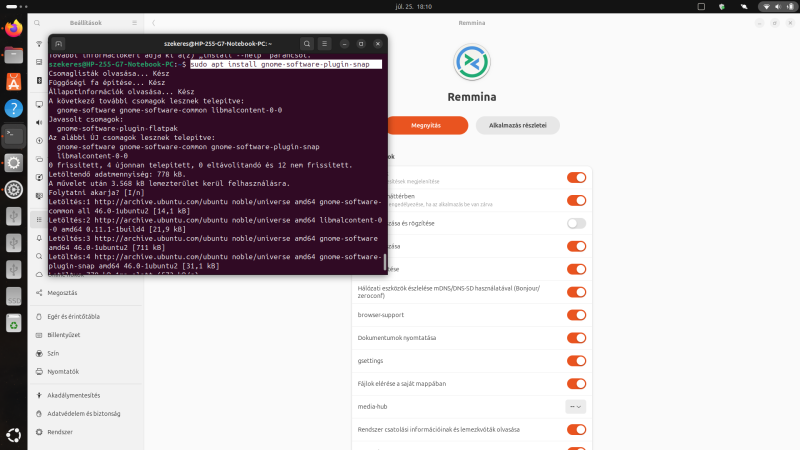Select the Notifications bell icon in Settings sidebar
The image size is (800, 450).
(x=39, y=238)
